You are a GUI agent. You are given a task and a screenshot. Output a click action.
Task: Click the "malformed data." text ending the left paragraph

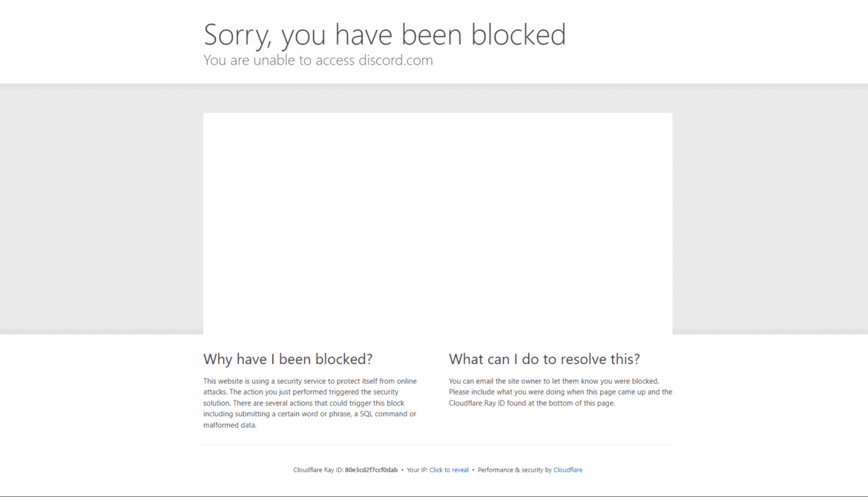click(230, 425)
